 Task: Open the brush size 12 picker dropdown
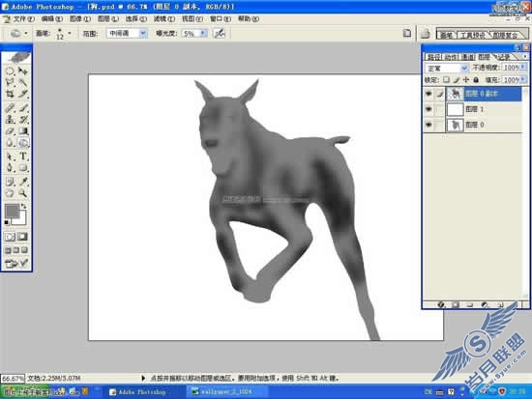tap(70, 33)
